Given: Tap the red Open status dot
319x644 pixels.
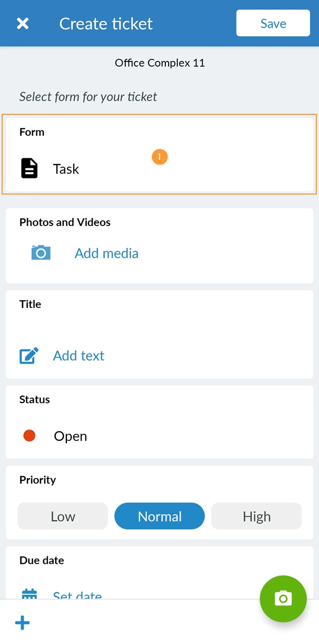Looking at the screenshot, I should [29, 436].
